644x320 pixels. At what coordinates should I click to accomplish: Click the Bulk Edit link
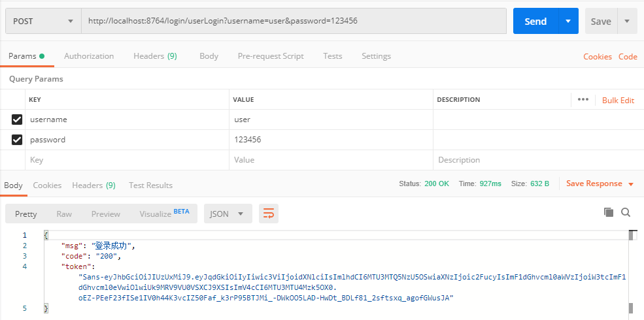pos(618,100)
